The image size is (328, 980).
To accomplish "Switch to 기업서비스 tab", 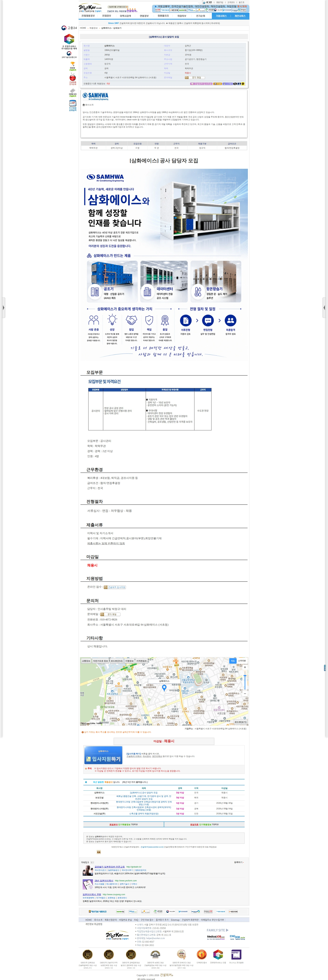I will pyautogui.click(x=221, y=16).
